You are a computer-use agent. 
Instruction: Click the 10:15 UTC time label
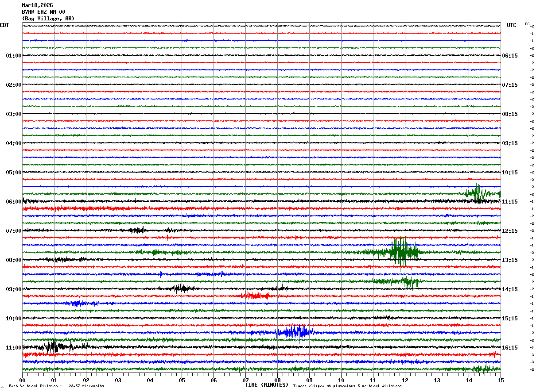point(510,173)
